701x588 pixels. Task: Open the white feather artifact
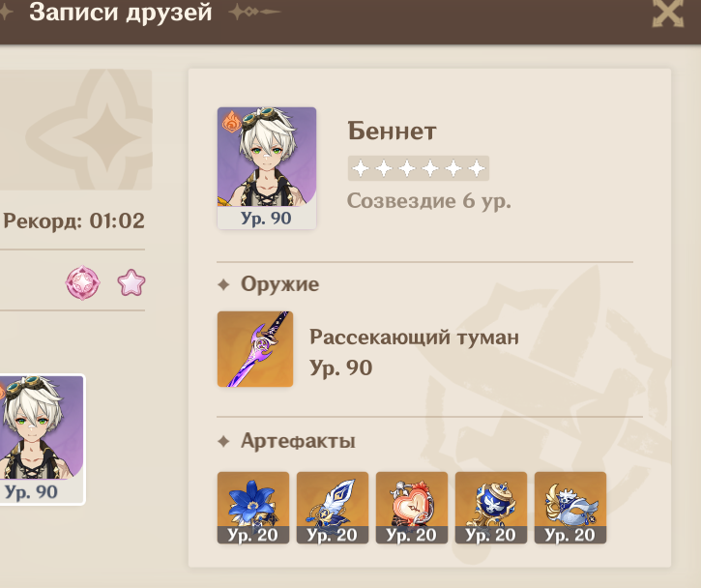(333, 508)
